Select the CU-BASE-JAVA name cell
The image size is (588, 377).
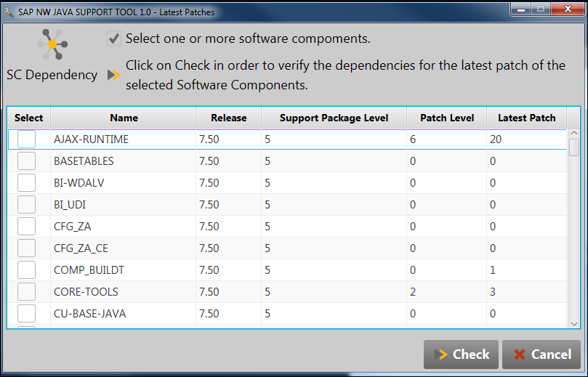click(123, 313)
